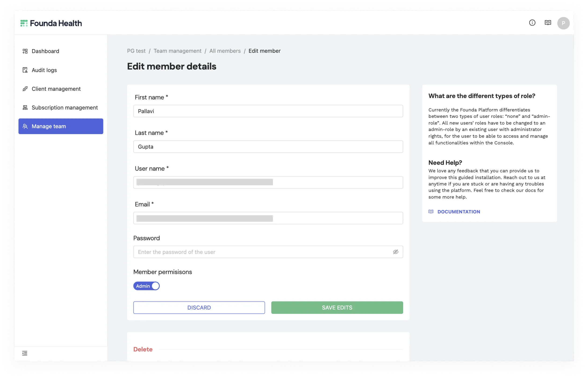Open the user avatar P menu
This screenshot has height=379, width=588.
pos(563,23)
